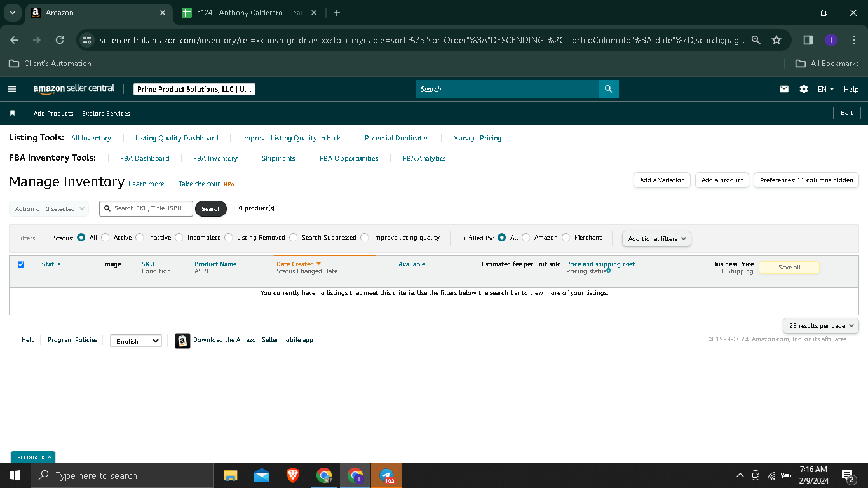Select Fulfilled By All radio button

[x=502, y=238]
